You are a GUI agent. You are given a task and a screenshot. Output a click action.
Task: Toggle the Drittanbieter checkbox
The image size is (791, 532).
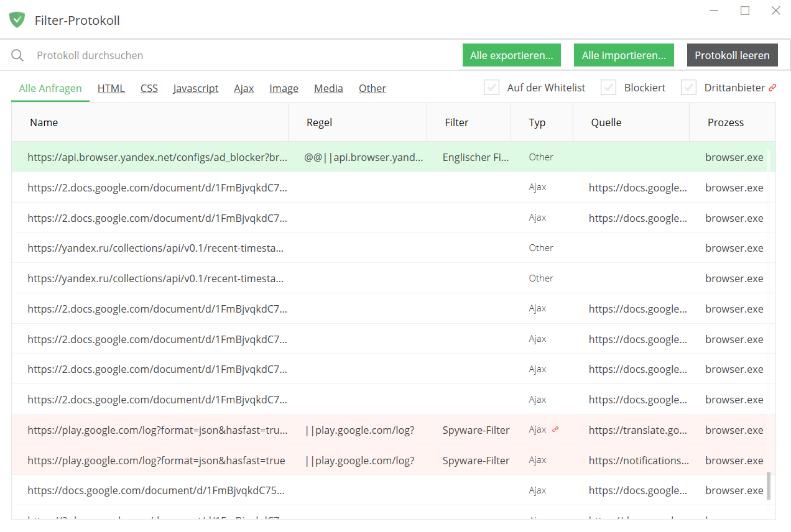tap(688, 88)
